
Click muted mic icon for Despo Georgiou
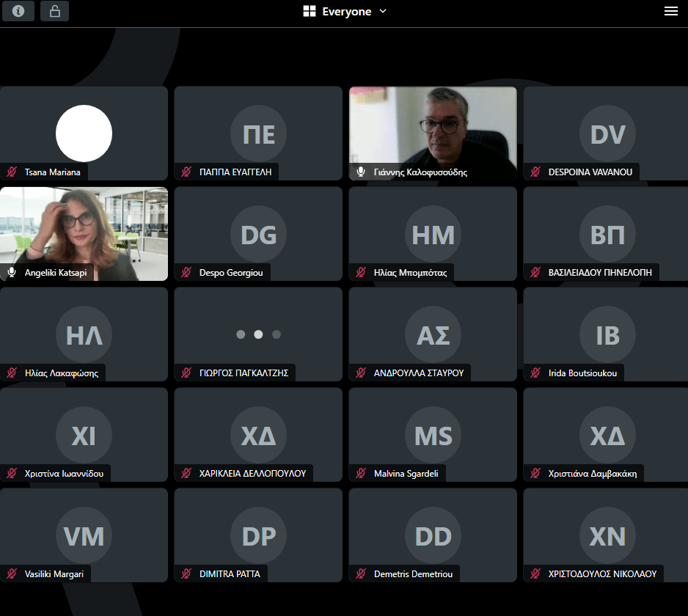coord(186,272)
